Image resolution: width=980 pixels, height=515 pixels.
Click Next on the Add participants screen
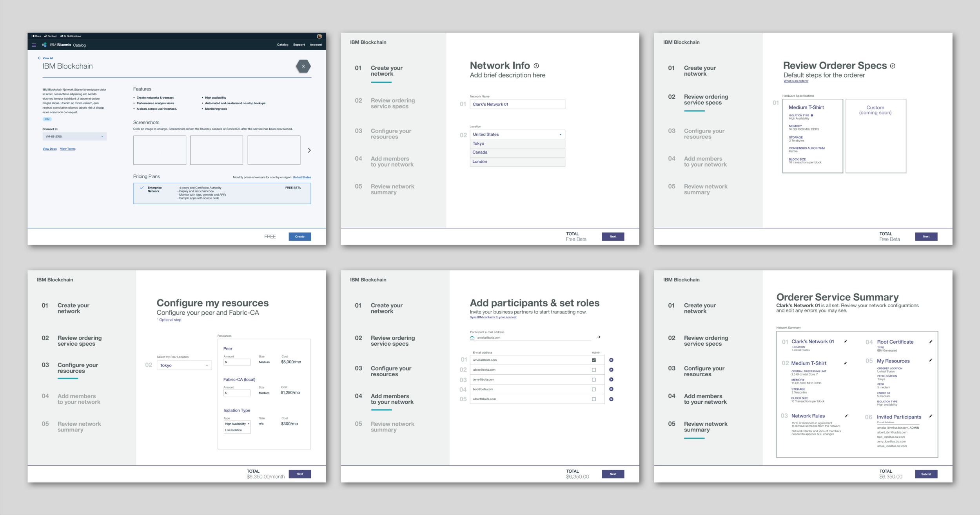(x=613, y=474)
